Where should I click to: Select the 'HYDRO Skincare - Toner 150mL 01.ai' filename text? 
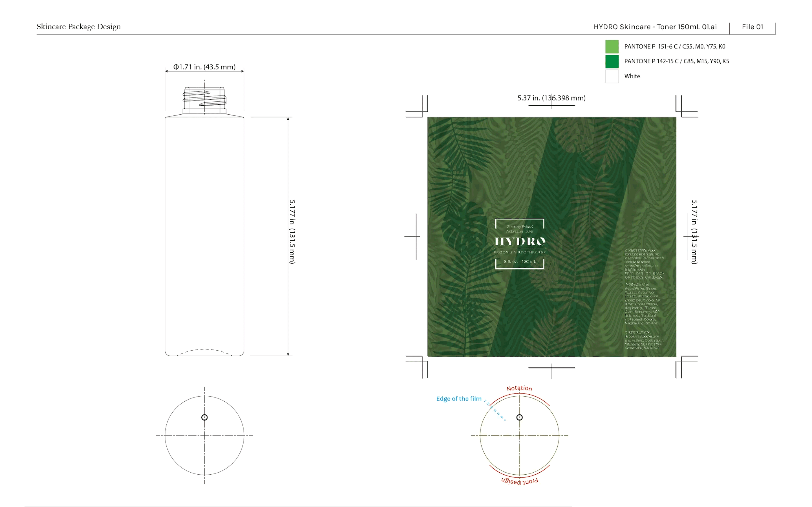655,27
